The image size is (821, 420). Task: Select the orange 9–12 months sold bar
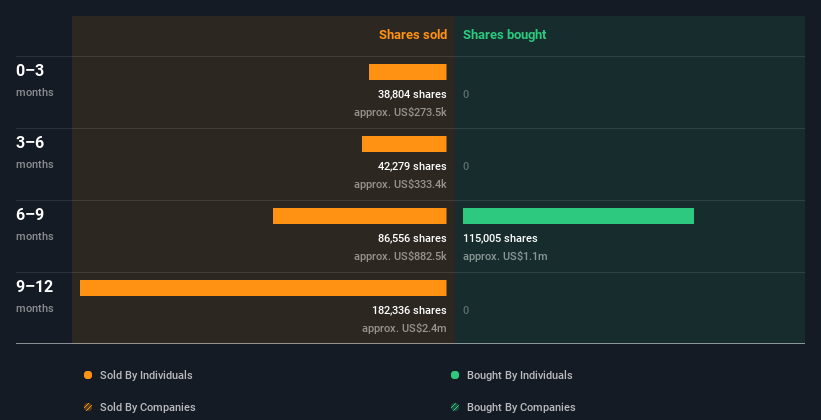263,288
